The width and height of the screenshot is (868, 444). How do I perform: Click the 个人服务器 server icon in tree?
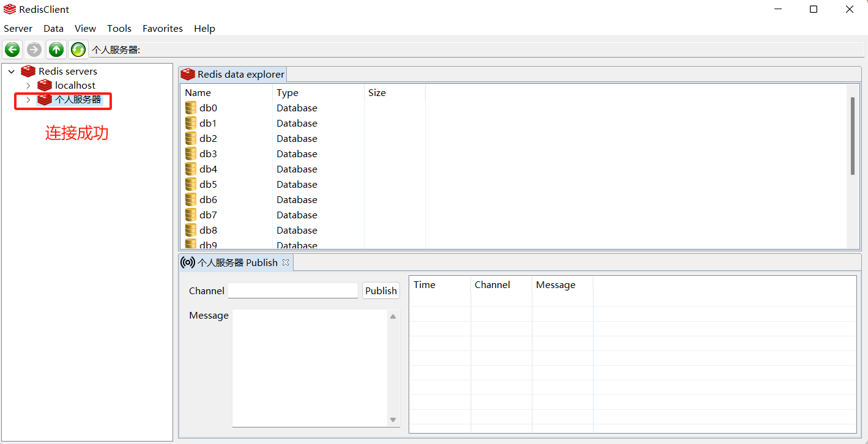click(x=45, y=99)
